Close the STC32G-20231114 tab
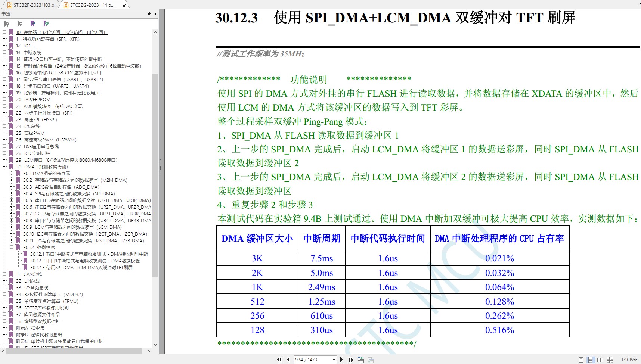The height and width of the screenshot is (364, 641). tap(124, 6)
